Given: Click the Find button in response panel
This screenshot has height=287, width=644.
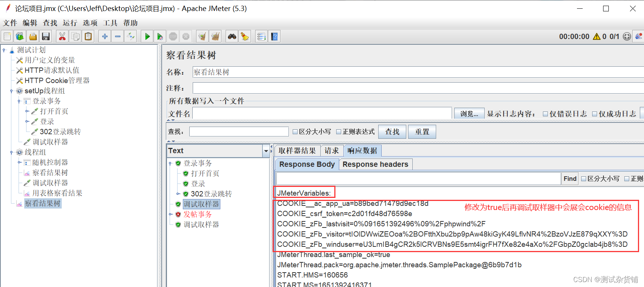Looking at the screenshot, I should click(570, 179).
